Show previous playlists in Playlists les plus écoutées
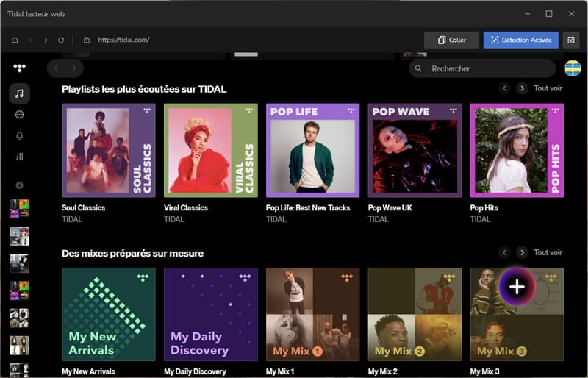The height and width of the screenshot is (378, 588). (x=504, y=88)
